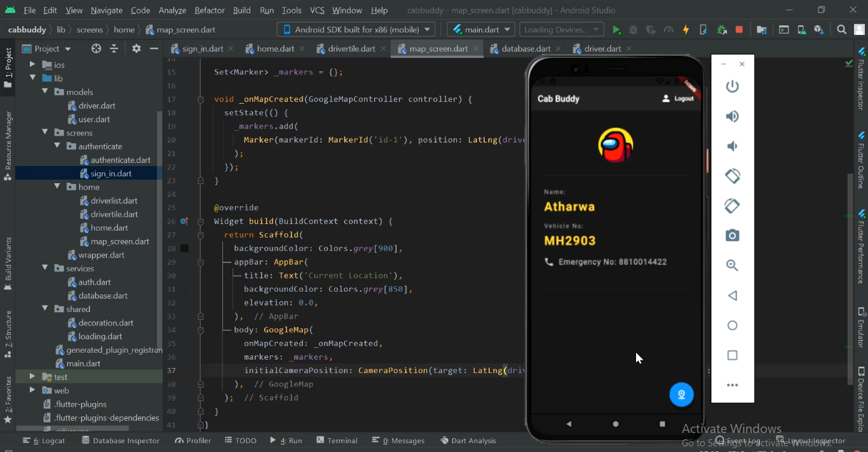
Task: Click the project panel settings gear icon
Action: 136,48
